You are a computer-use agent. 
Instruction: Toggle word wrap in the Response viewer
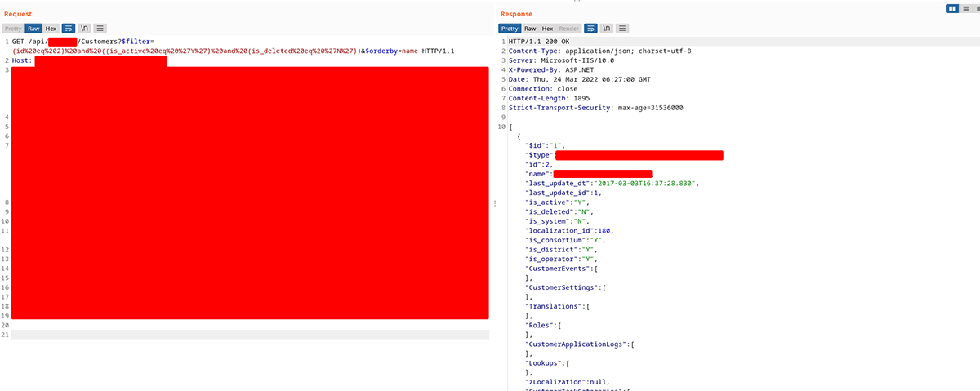pyautogui.click(x=590, y=28)
